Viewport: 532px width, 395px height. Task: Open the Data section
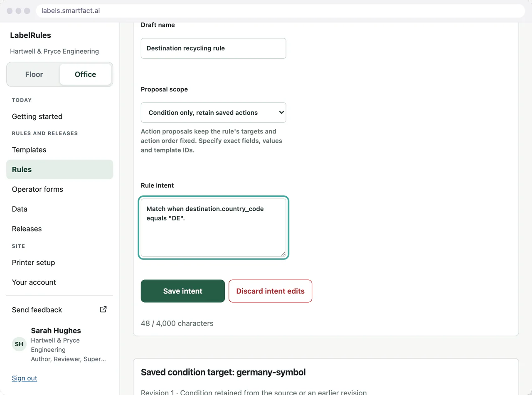click(59, 209)
